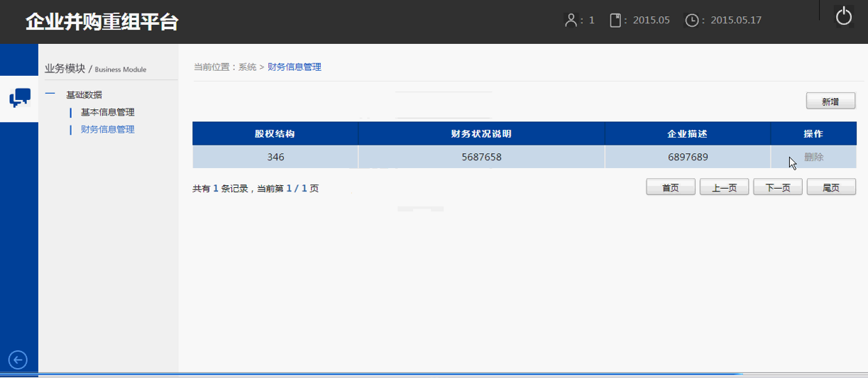The width and height of the screenshot is (868, 378).
Task: Click 财务信息管理 in the breadcrumb
Action: click(295, 67)
